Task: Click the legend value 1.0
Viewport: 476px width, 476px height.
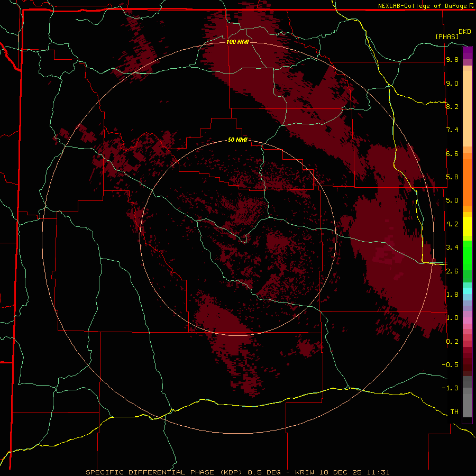Action: point(452,318)
